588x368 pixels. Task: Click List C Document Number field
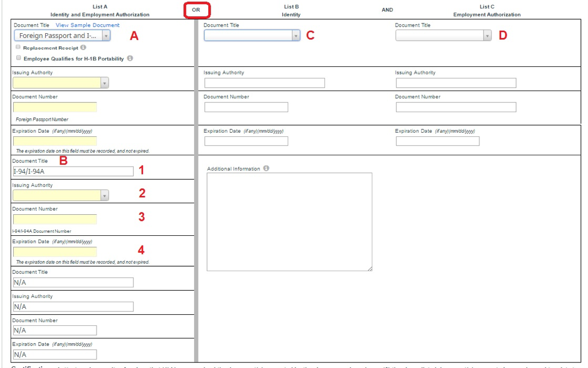point(456,107)
